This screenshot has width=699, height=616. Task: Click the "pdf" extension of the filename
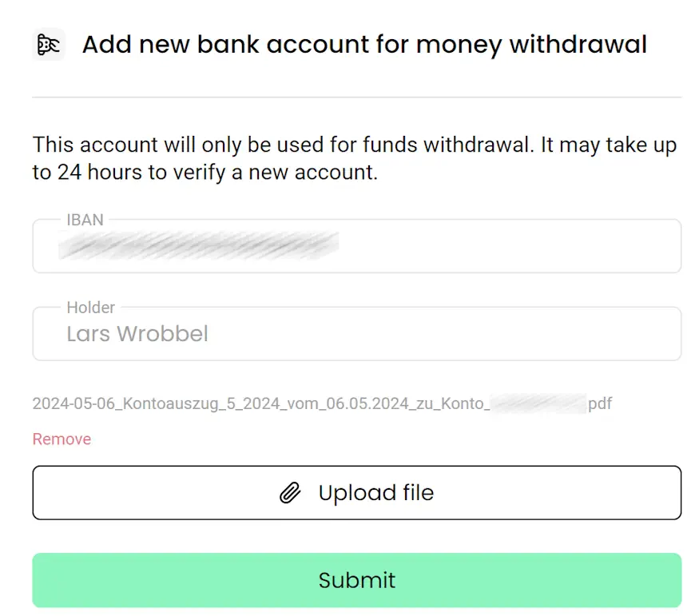(600, 403)
